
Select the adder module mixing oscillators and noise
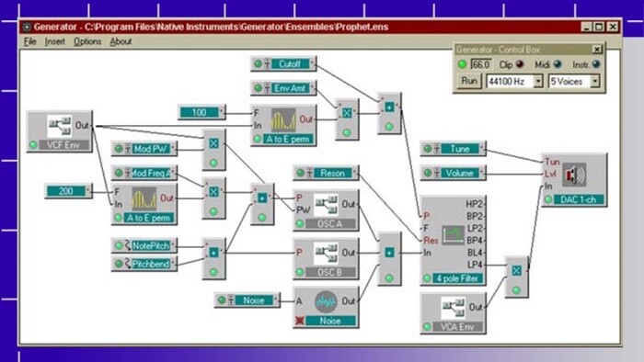click(x=389, y=259)
